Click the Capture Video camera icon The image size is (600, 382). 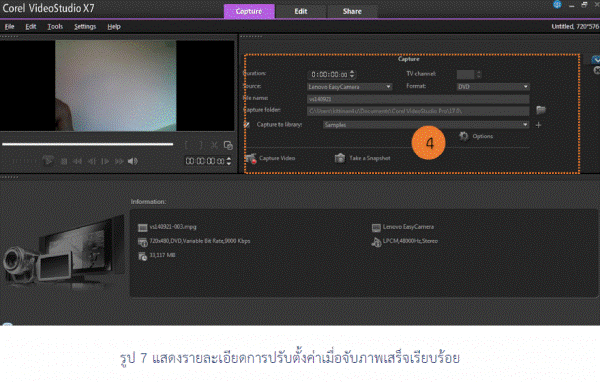point(251,158)
